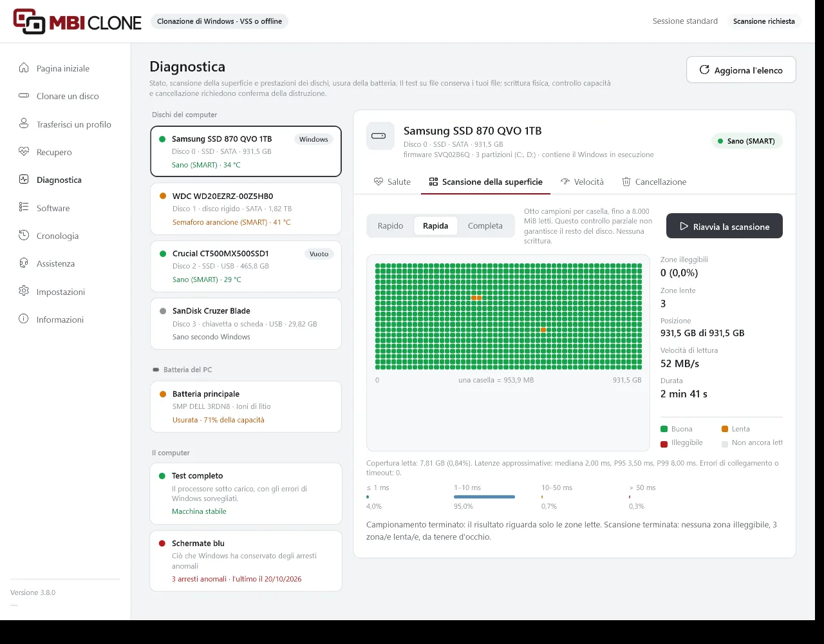Click the Versione 3.8.0 text
The width and height of the screenshot is (824, 644).
[33, 592]
